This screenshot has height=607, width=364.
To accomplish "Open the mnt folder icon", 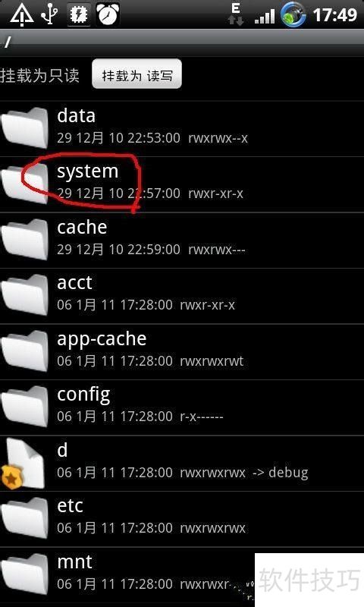I will (x=25, y=574).
